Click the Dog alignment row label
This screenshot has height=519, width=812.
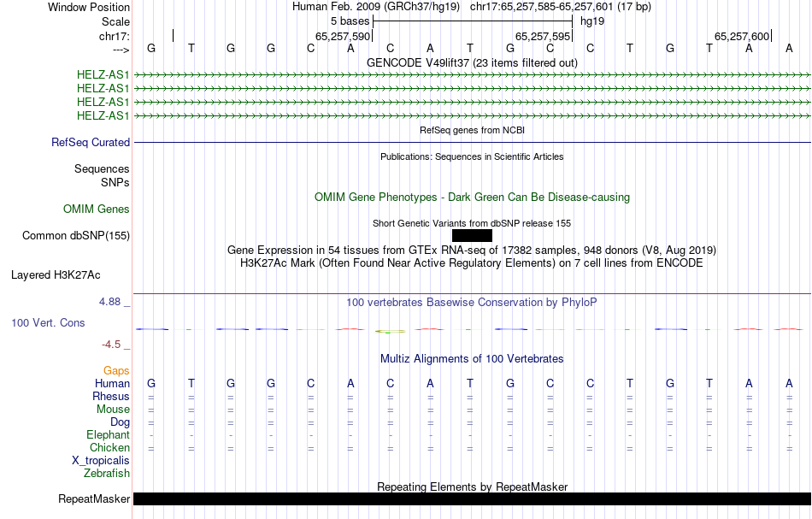pyautogui.click(x=120, y=422)
